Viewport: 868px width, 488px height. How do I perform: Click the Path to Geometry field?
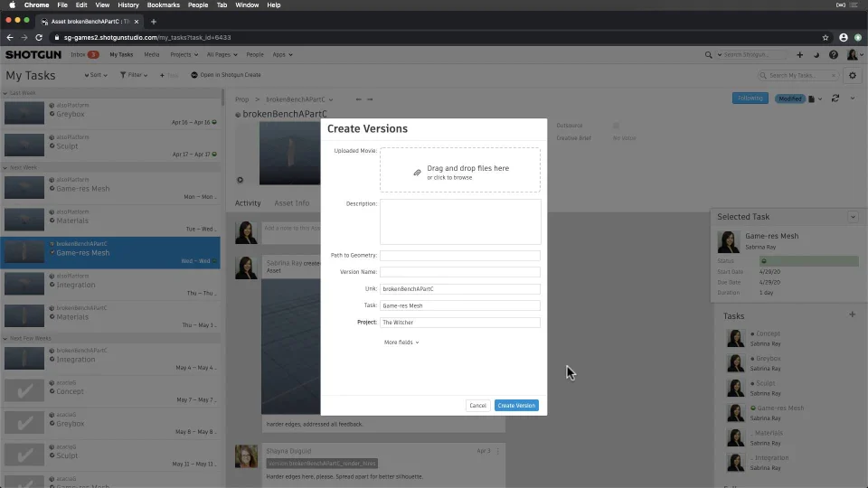pyautogui.click(x=460, y=256)
